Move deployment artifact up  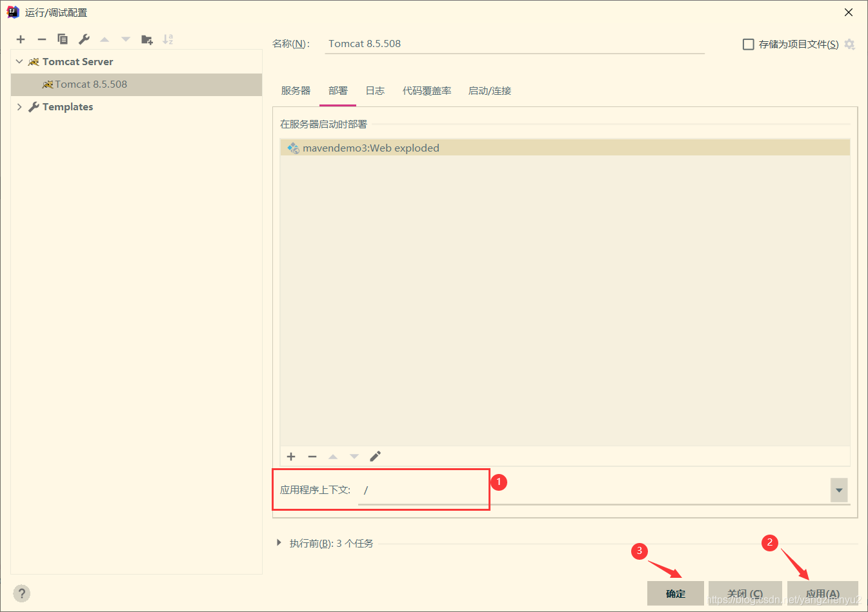point(333,457)
